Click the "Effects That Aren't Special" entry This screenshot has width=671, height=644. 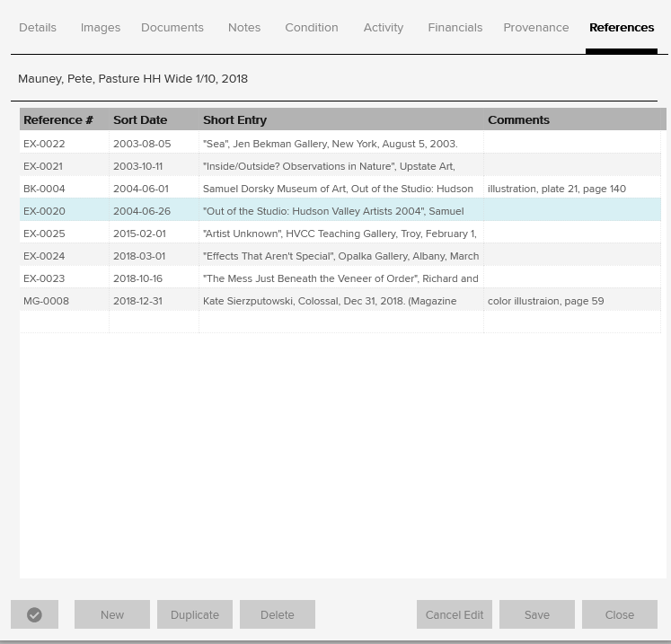(341, 256)
